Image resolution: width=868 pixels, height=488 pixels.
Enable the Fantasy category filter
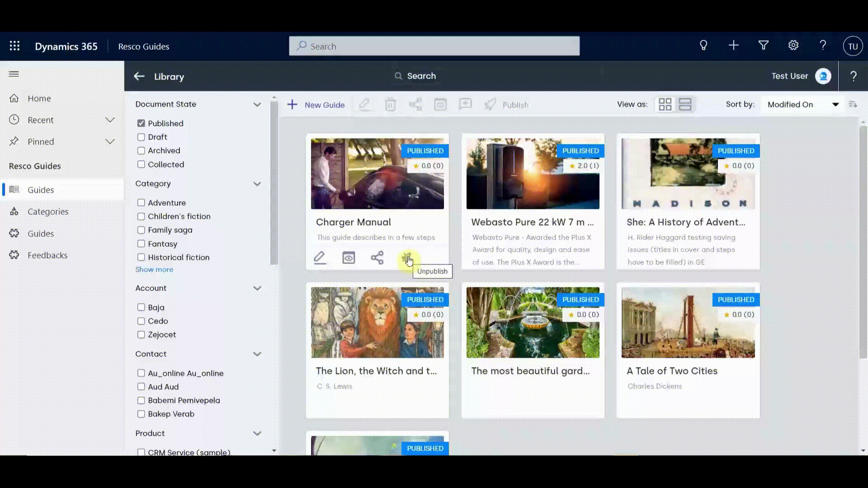pos(141,244)
